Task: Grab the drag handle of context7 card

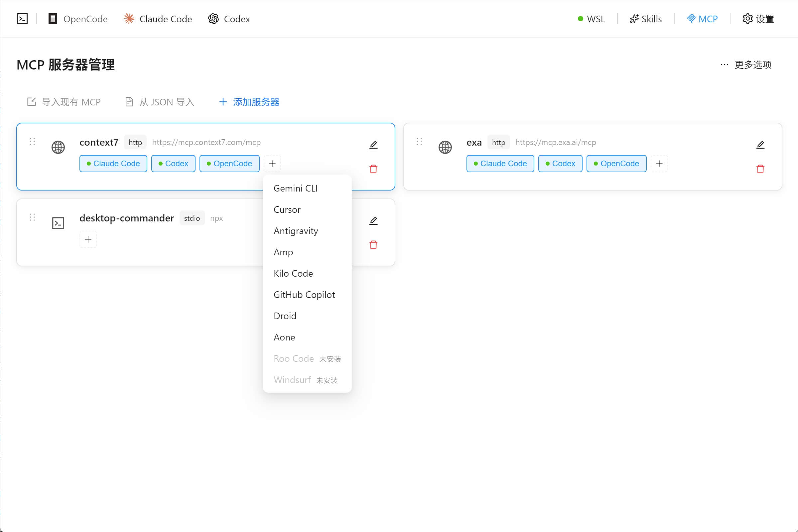Action: point(32,141)
